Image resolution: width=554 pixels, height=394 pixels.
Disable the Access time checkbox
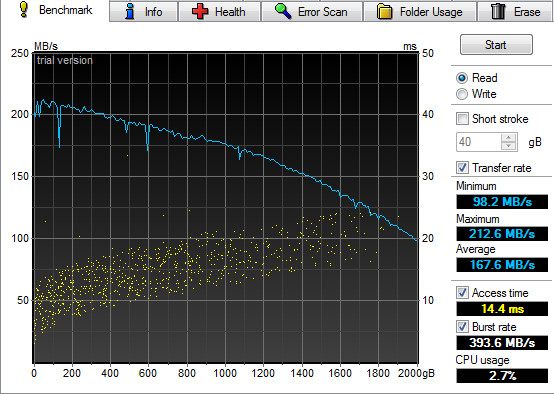click(x=462, y=293)
